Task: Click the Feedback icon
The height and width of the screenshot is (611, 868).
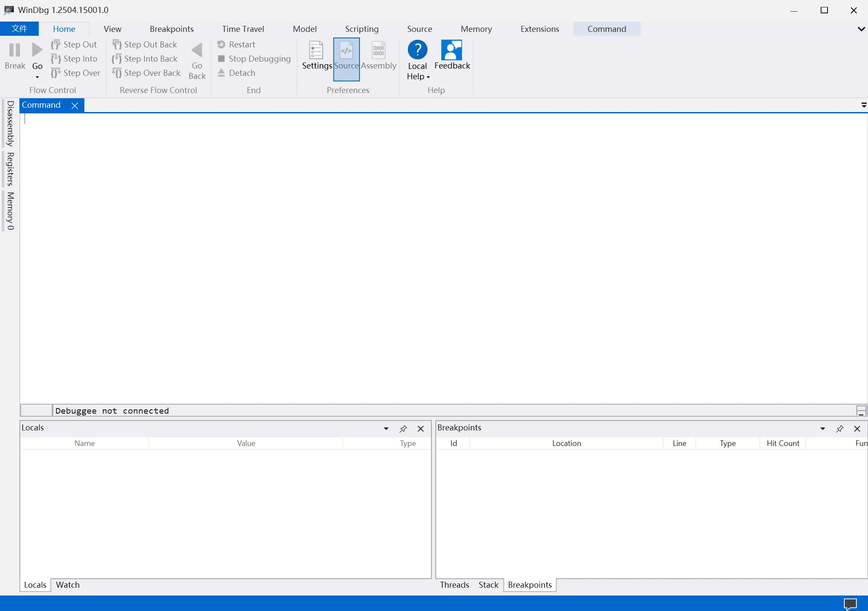Action: pyautogui.click(x=452, y=51)
